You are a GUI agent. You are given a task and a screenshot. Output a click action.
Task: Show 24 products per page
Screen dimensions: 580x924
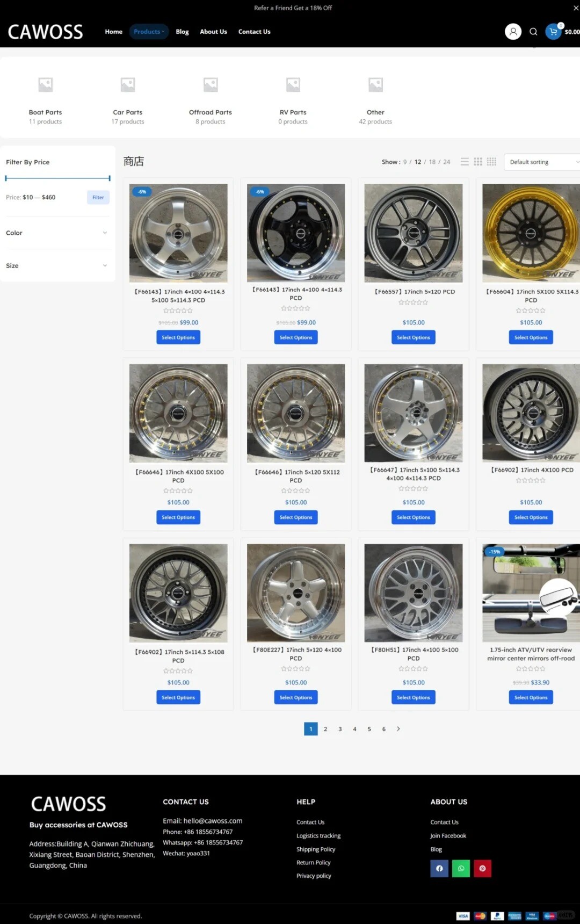tap(447, 162)
